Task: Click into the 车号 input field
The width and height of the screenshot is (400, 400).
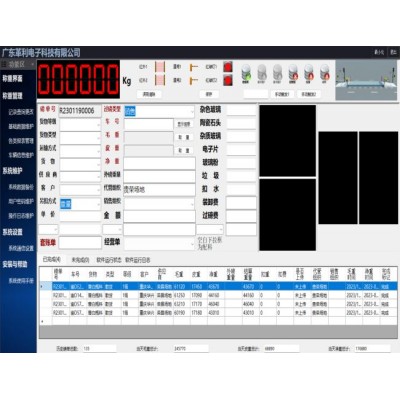Action: coord(149,124)
